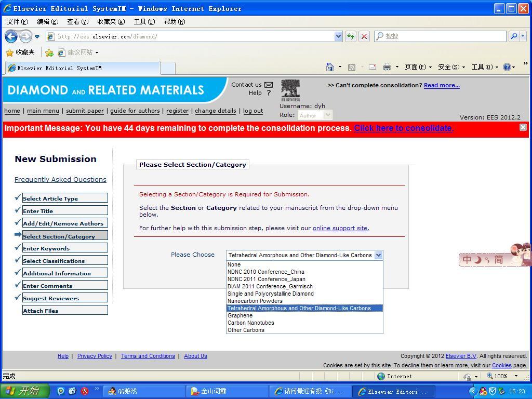The width and height of the screenshot is (532, 399).
Task: Select the Other Carbons option
Action: click(304, 330)
